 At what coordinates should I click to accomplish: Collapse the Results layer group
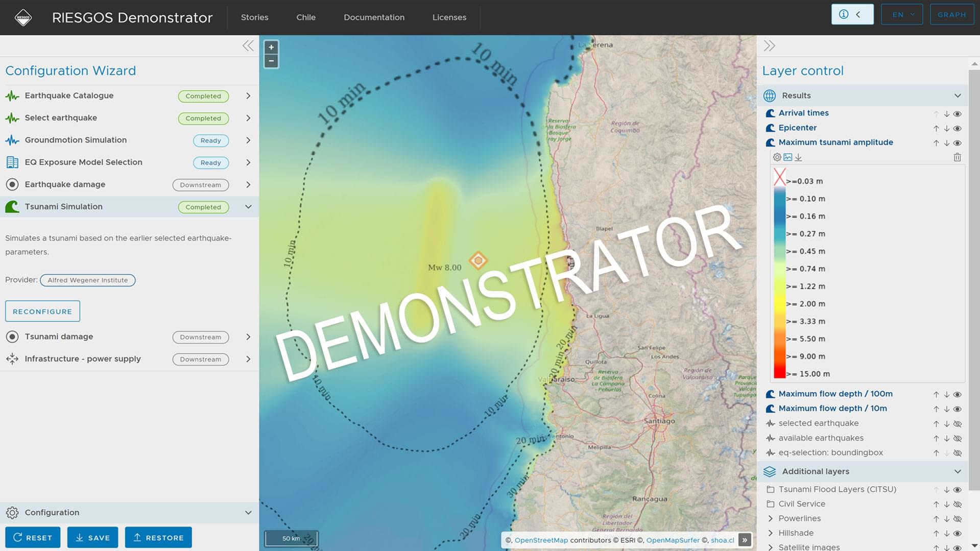[x=958, y=95]
